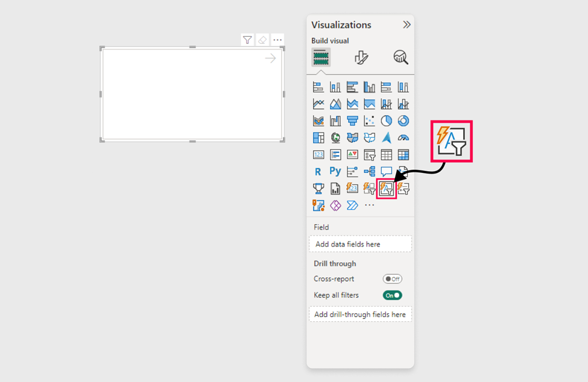Open the Analytics tab with magnifier icon
Image resolution: width=588 pixels, height=382 pixels.
tap(400, 57)
